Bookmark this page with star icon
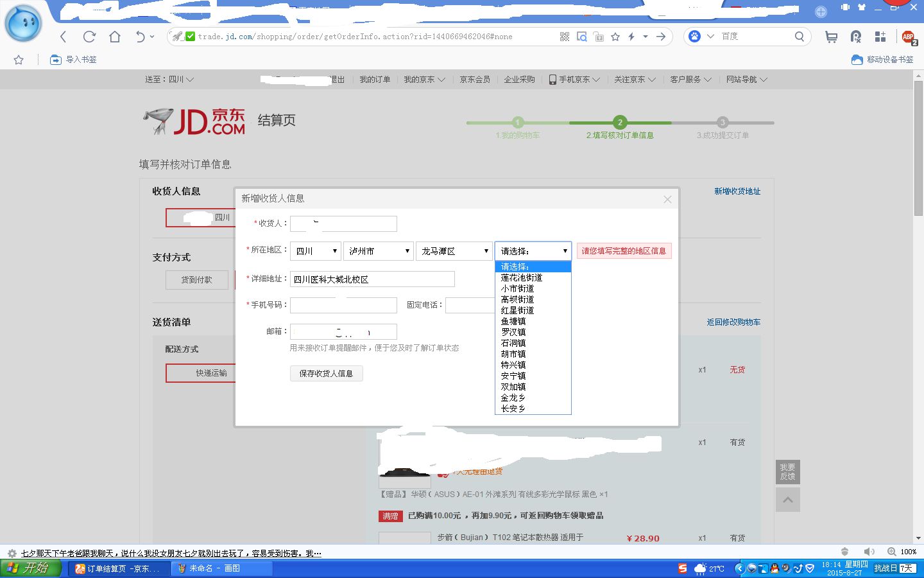Screen dimensions: 924x578 click(615, 37)
